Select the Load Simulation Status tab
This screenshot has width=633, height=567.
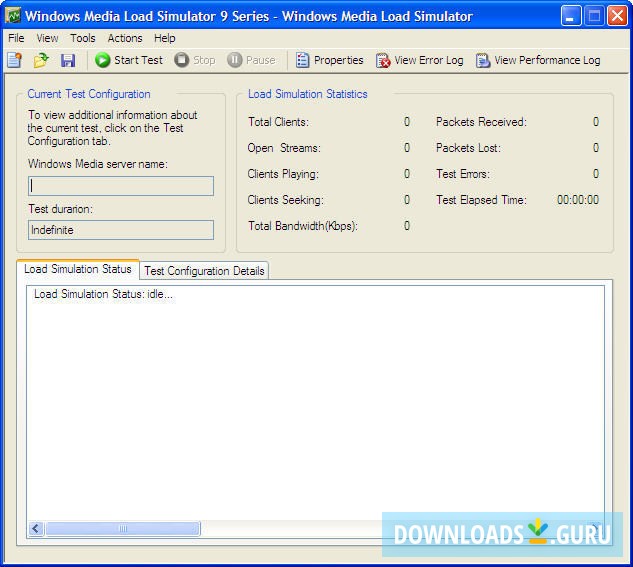[x=78, y=269]
